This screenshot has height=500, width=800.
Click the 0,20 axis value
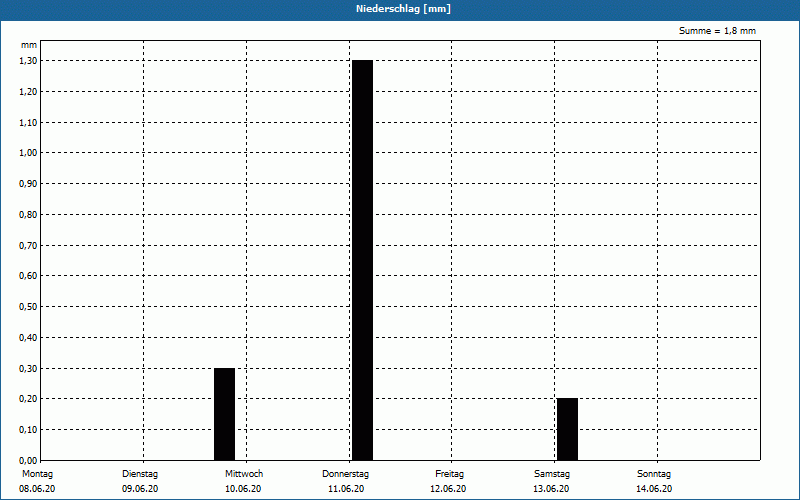pos(28,399)
